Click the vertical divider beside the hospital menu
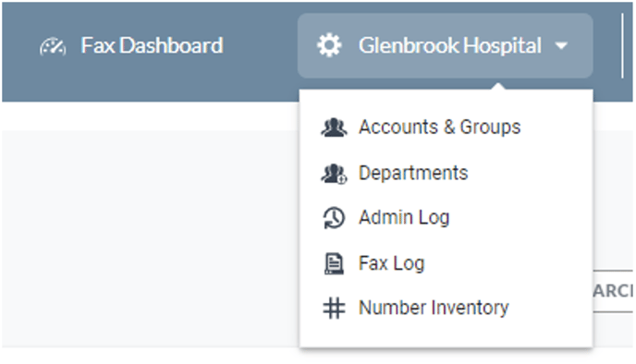The width and height of the screenshot is (636, 364). pos(622,45)
